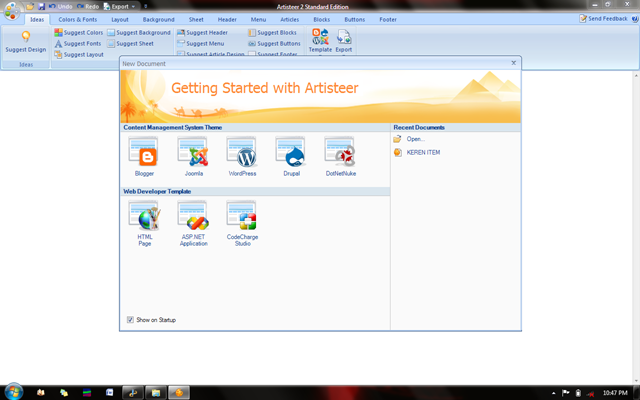Click Suggest Buttons in the ribbon
The width and height of the screenshot is (640, 400).
pyautogui.click(x=274, y=44)
